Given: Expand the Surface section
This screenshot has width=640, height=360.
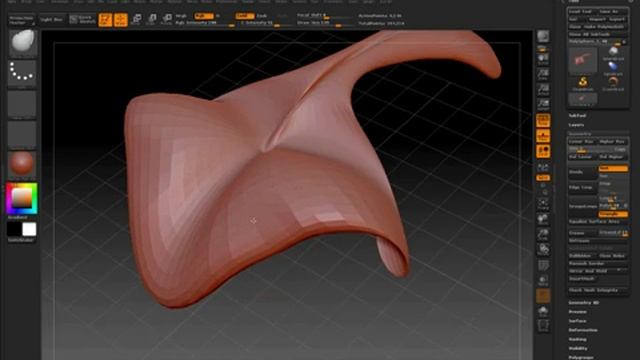Looking at the screenshot, I should [578, 321].
